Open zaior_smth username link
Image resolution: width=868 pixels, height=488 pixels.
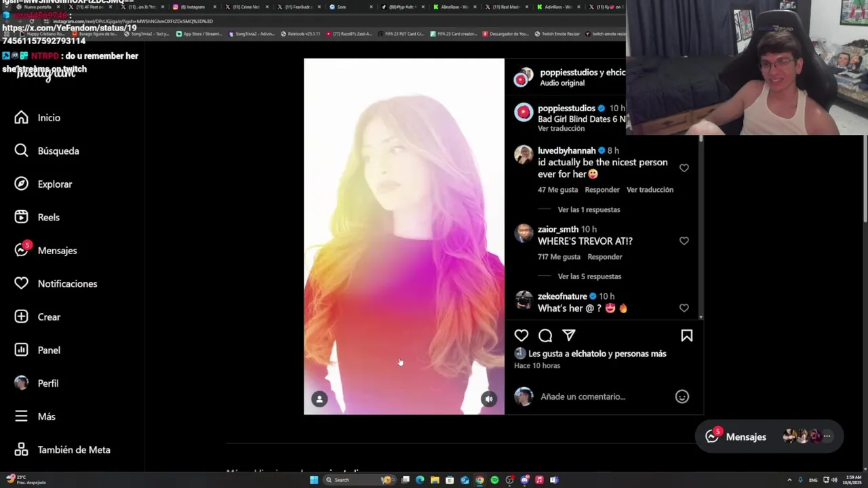558,229
